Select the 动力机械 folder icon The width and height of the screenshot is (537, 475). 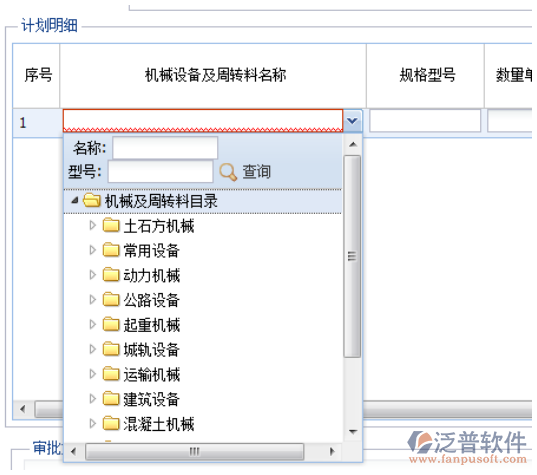pyautogui.click(x=111, y=275)
